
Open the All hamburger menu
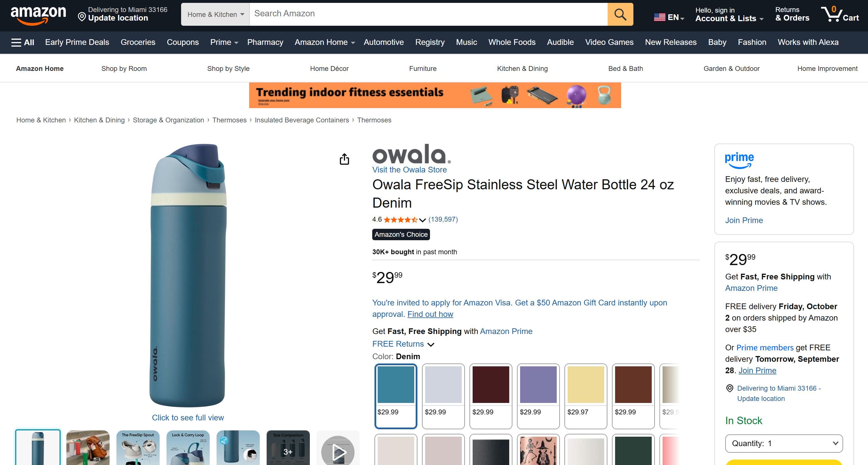(23, 42)
